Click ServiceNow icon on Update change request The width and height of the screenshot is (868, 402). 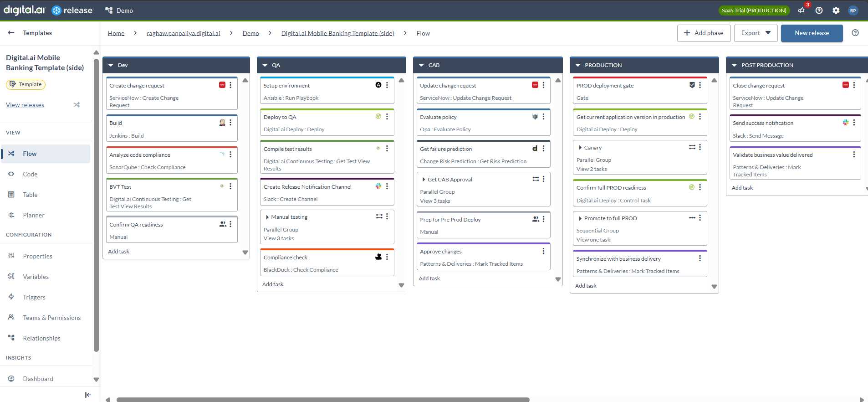[x=535, y=85]
